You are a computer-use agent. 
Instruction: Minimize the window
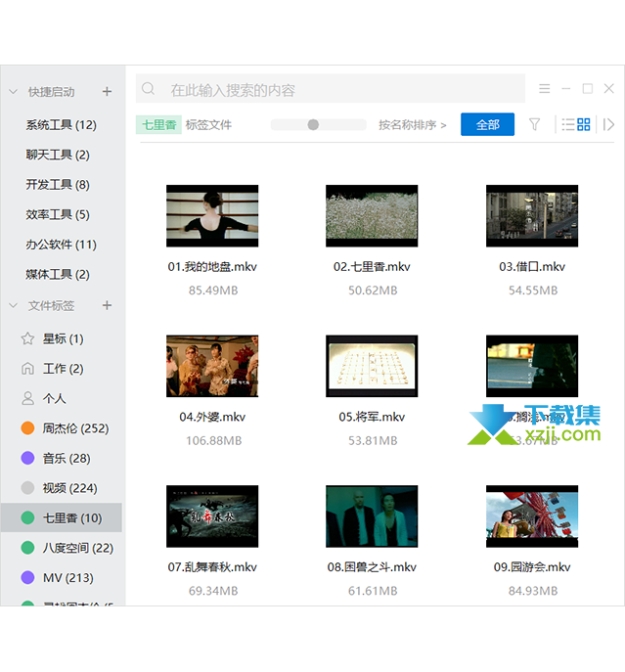566,89
